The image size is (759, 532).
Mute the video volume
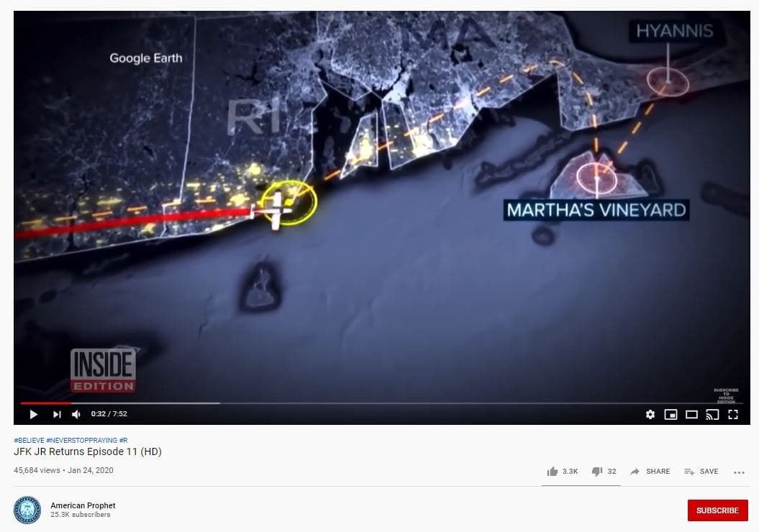76,415
